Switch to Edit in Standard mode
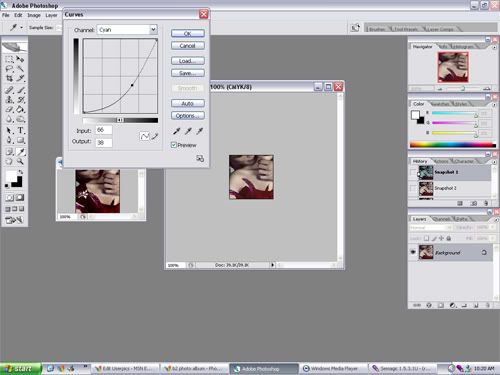This screenshot has width=500, height=375. [9, 198]
